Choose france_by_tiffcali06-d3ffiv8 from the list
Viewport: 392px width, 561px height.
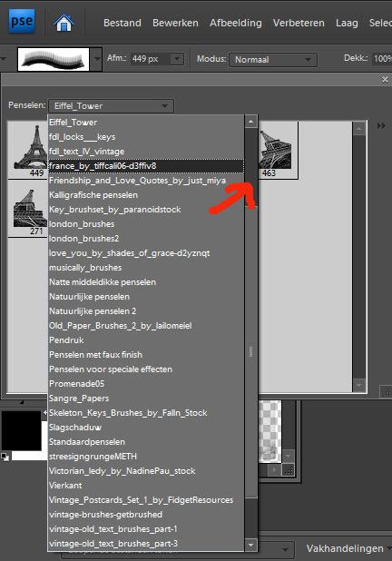tap(146, 165)
